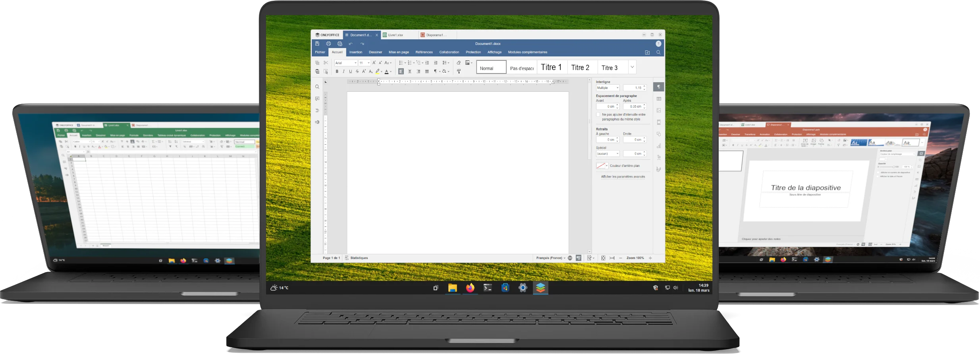Viewport: 980px width, 354px height.
Task: Open the Interligne 'Multiple' dropdown
Action: point(608,88)
